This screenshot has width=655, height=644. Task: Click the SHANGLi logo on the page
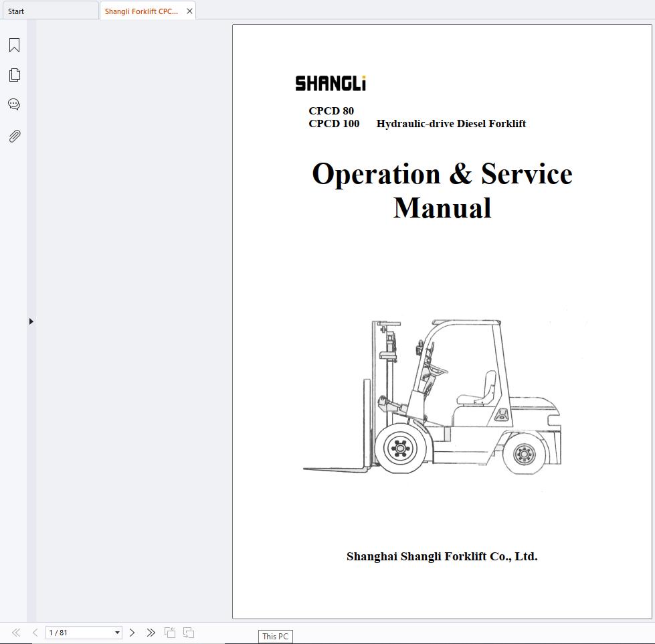331,83
